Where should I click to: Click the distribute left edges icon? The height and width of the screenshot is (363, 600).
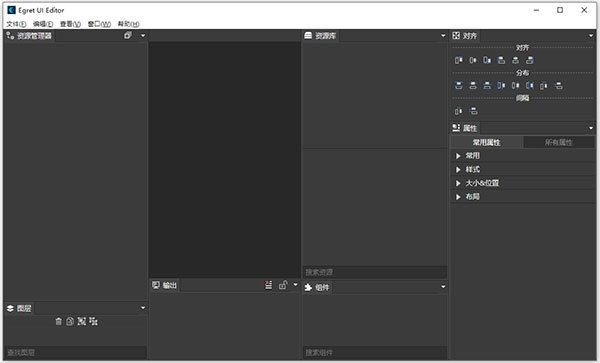501,85
